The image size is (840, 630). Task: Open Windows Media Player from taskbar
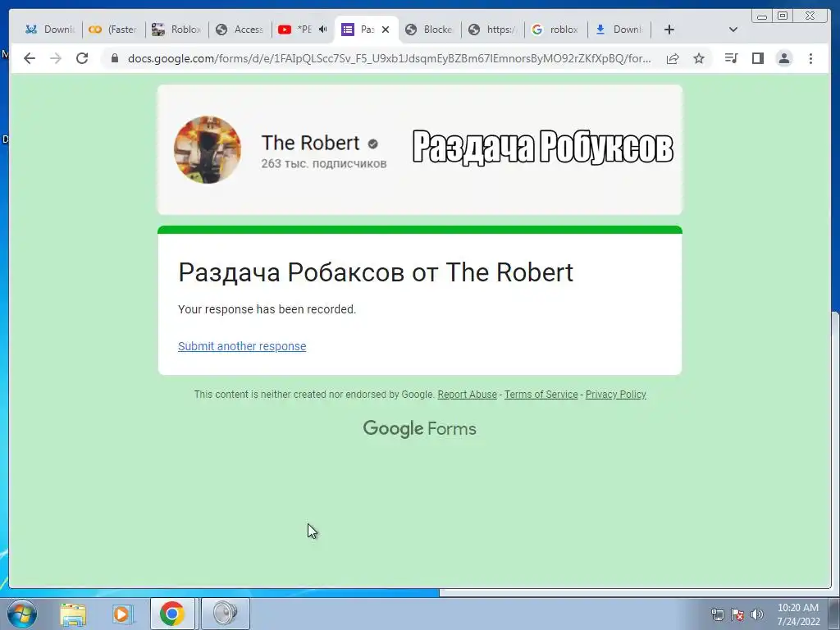(x=122, y=614)
